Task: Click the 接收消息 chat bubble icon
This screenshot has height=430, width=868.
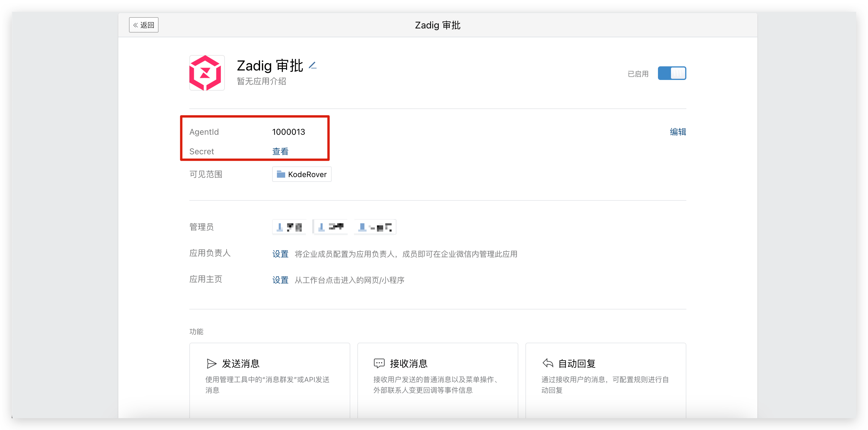Action: click(379, 363)
